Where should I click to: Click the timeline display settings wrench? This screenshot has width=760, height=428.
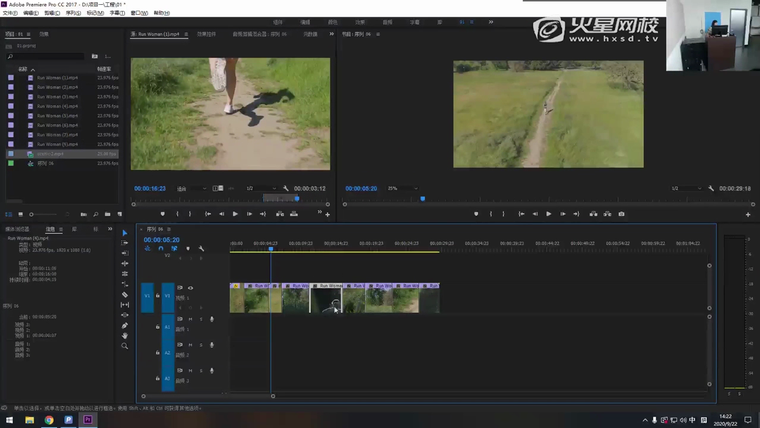click(201, 249)
